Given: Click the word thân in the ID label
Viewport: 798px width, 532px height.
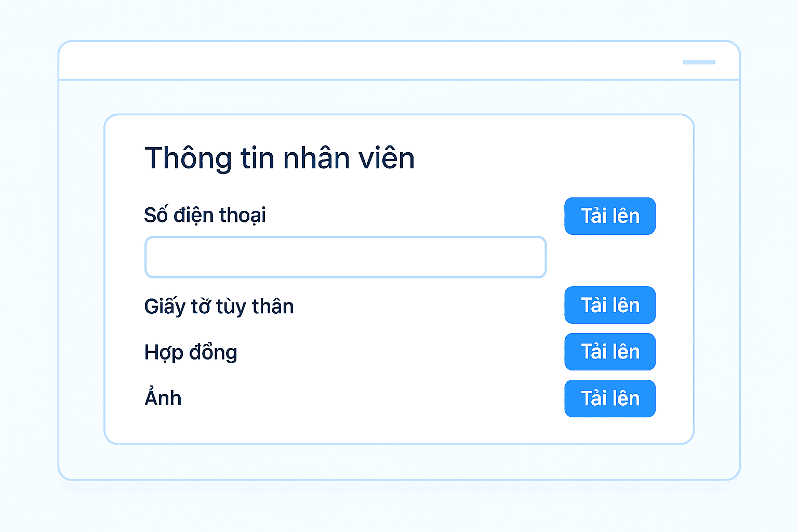Looking at the screenshot, I should pyautogui.click(x=273, y=307).
